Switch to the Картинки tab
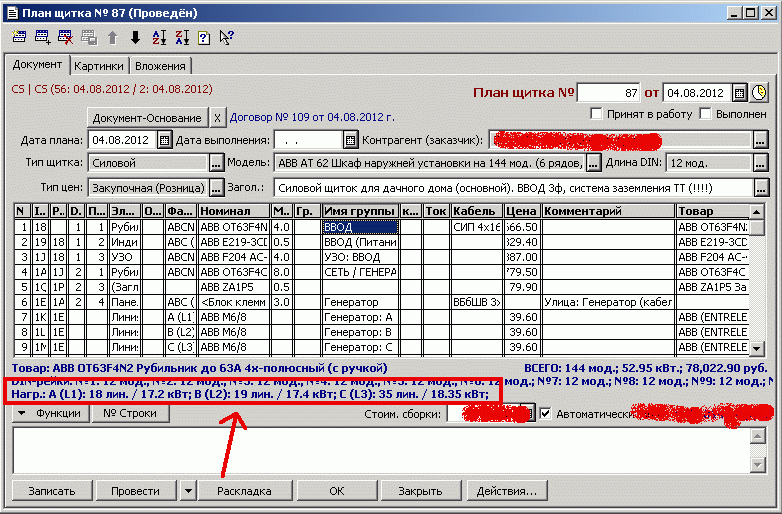The width and height of the screenshot is (782, 514). pos(99,66)
